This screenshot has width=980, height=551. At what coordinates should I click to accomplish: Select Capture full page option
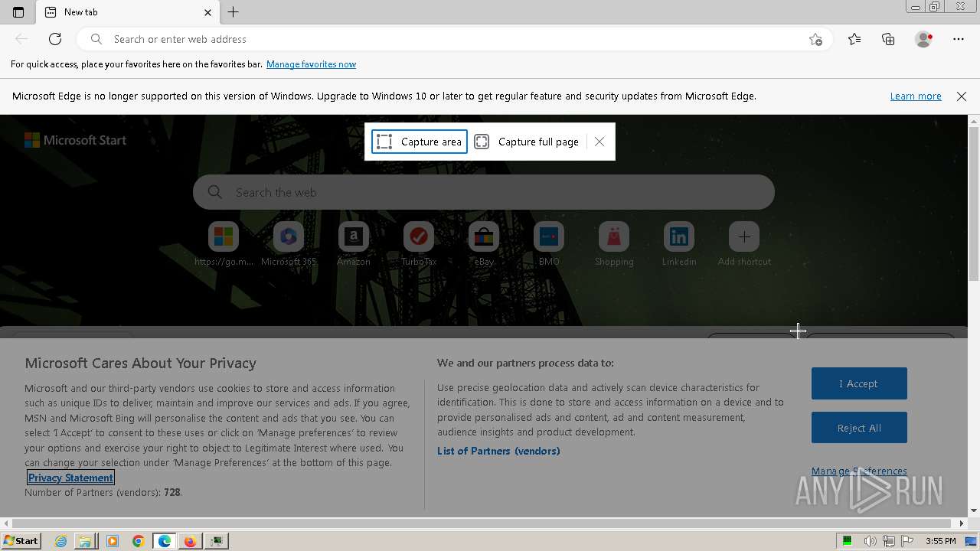coord(527,142)
